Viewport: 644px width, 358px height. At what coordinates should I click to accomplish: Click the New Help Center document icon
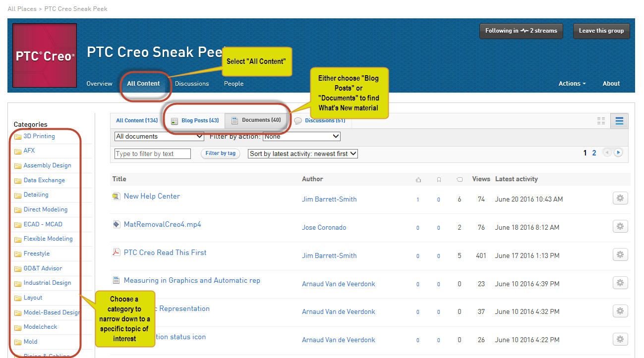117,196
